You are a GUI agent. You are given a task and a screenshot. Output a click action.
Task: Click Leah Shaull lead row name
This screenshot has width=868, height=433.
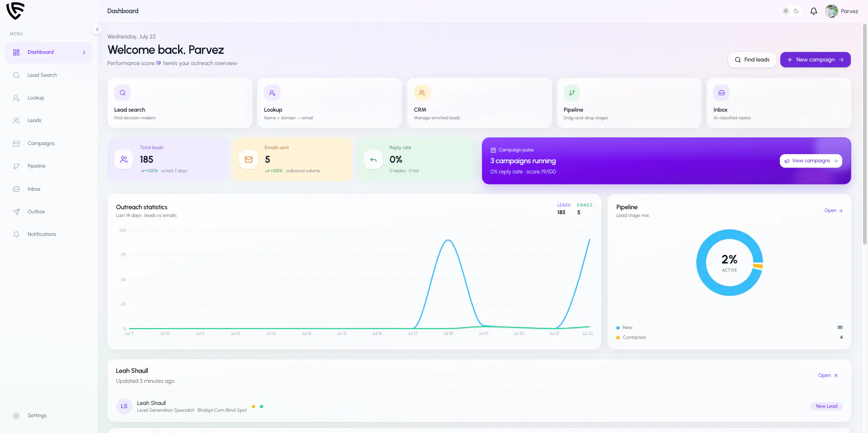tap(151, 403)
